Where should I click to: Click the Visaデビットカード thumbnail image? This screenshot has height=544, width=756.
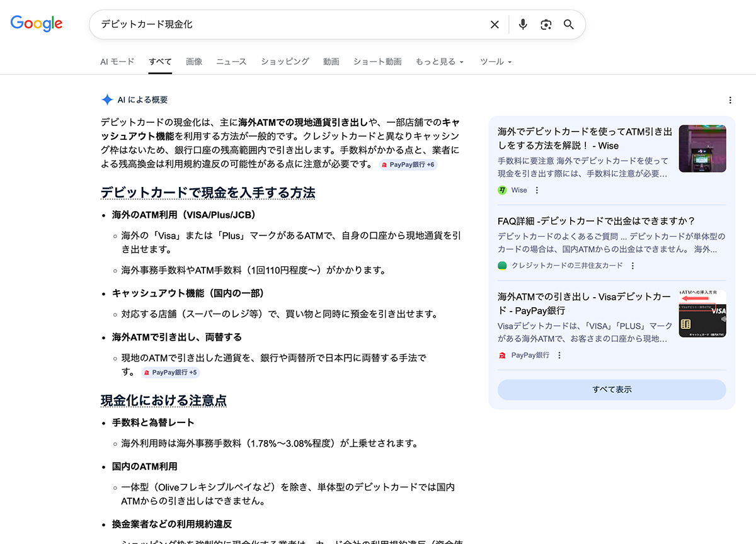702,315
